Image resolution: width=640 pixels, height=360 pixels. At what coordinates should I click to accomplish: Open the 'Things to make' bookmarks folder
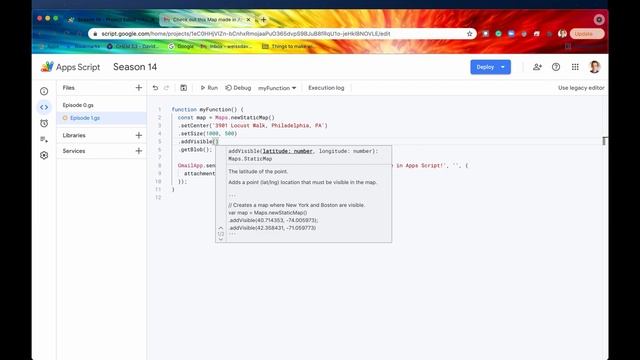287,47
